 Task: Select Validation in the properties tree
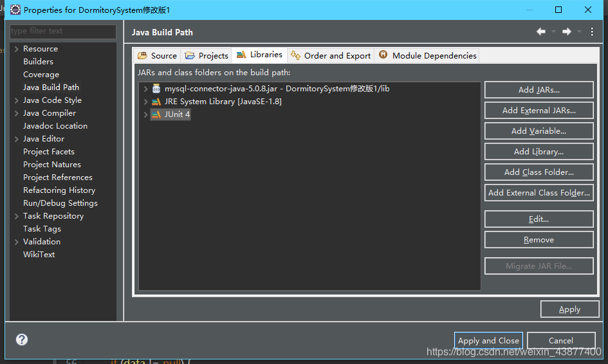click(41, 242)
